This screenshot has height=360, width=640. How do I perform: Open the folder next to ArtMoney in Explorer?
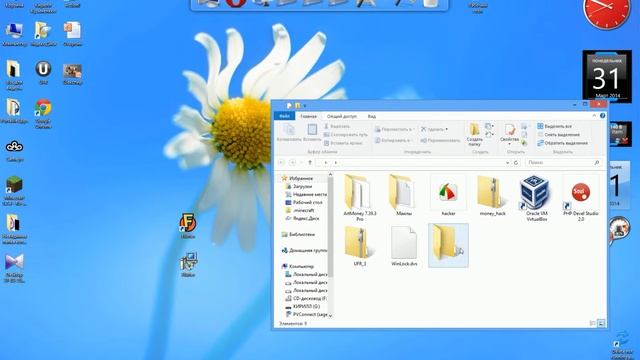pos(403,196)
